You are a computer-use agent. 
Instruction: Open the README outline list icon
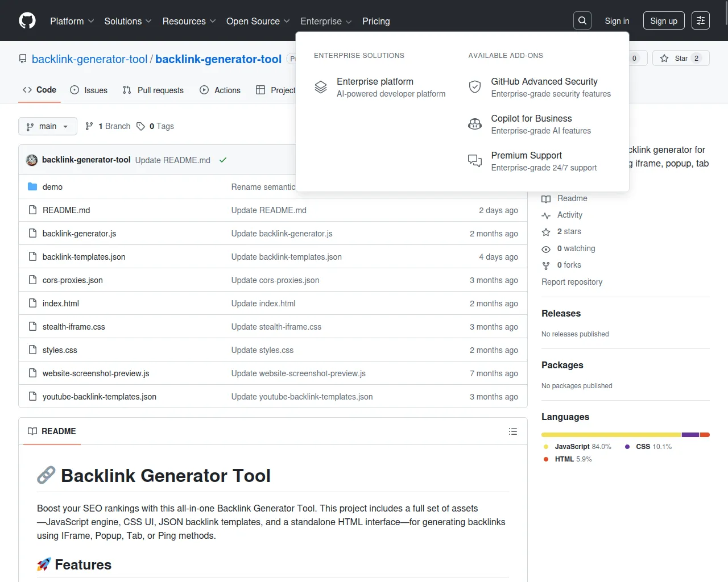tap(513, 431)
